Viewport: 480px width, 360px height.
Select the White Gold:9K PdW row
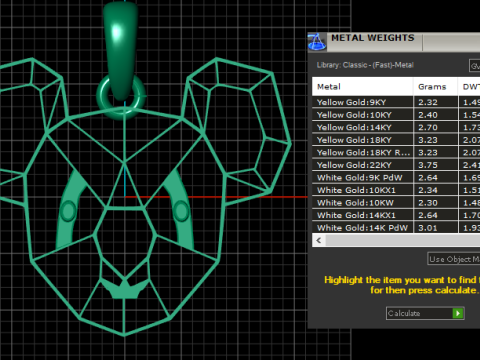(396, 178)
